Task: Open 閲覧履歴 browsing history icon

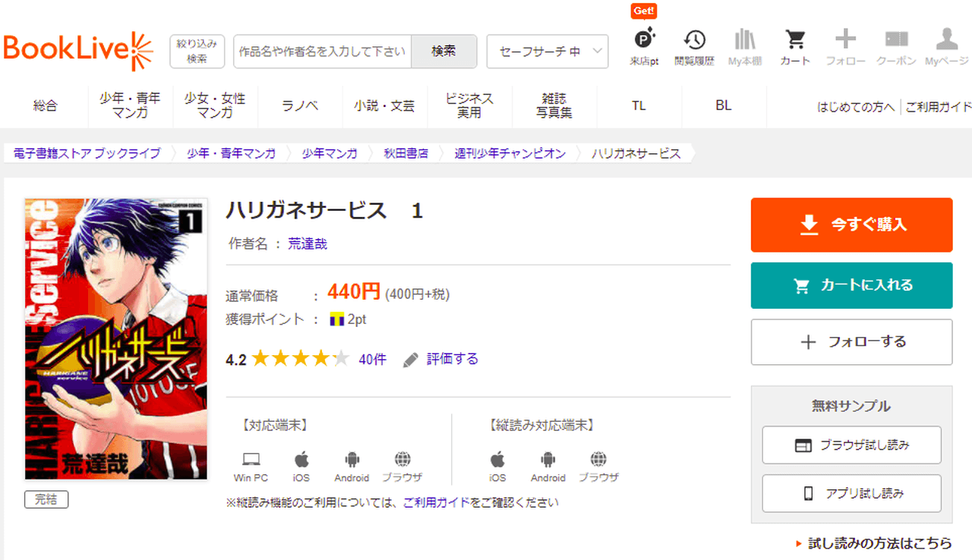Action: (694, 47)
